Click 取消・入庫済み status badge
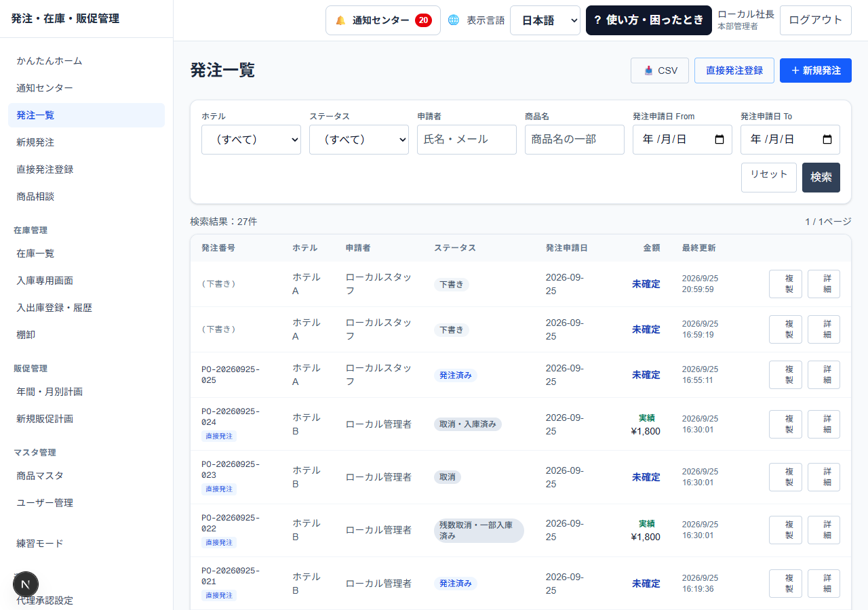The width and height of the screenshot is (868, 610). point(468,424)
